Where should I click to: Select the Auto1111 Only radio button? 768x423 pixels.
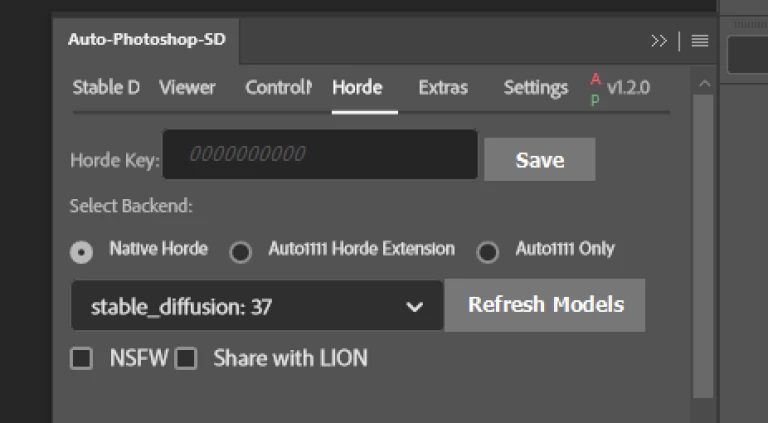pyautogui.click(x=487, y=252)
